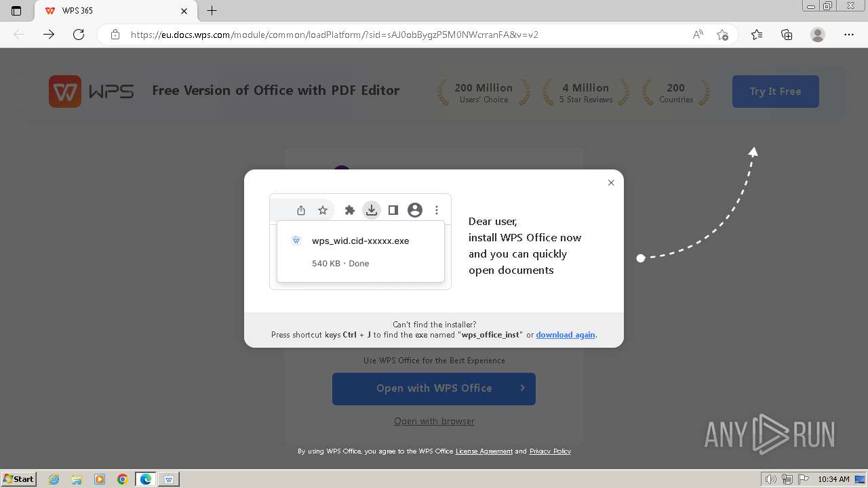Click the Action Center flag icon
The width and height of the screenshot is (868, 488).
(x=803, y=479)
